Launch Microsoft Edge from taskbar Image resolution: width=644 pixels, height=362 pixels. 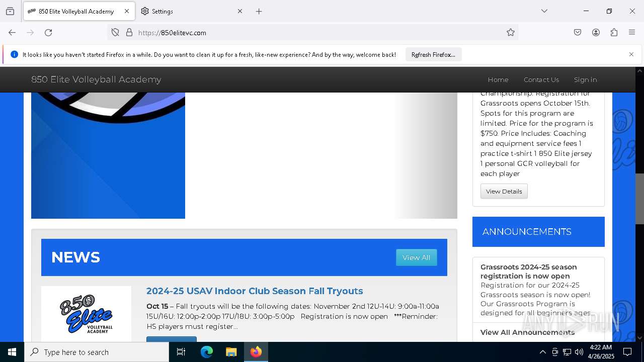207,352
